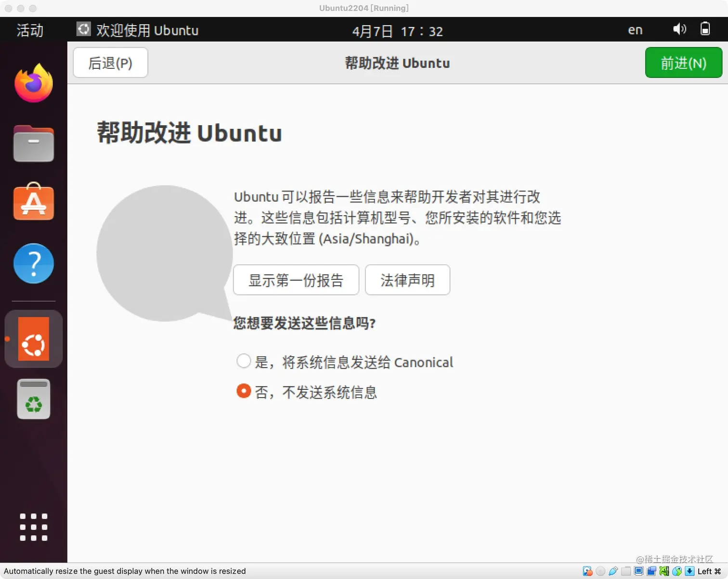The height and width of the screenshot is (579, 728).
Task: Click 显示第一份报告 show first report
Action: pos(296,280)
